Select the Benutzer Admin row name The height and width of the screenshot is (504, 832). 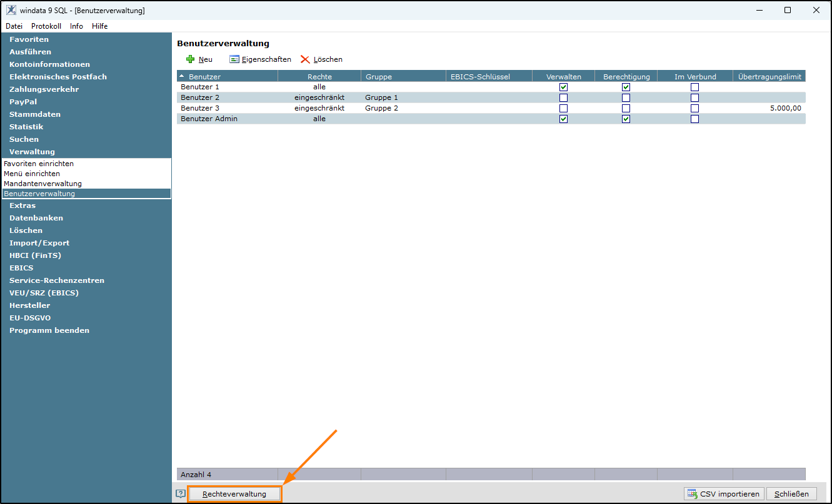point(209,119)
